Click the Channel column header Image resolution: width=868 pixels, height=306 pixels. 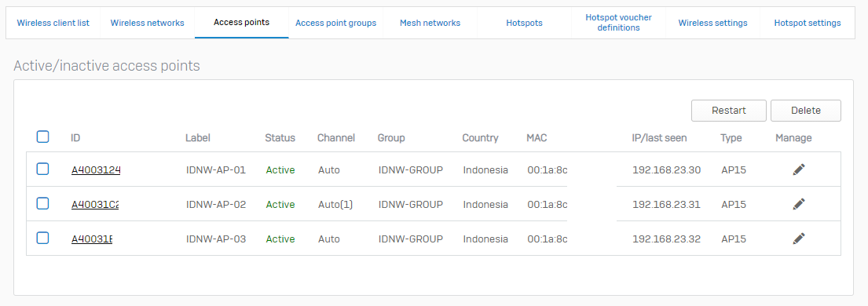(336, 138)
